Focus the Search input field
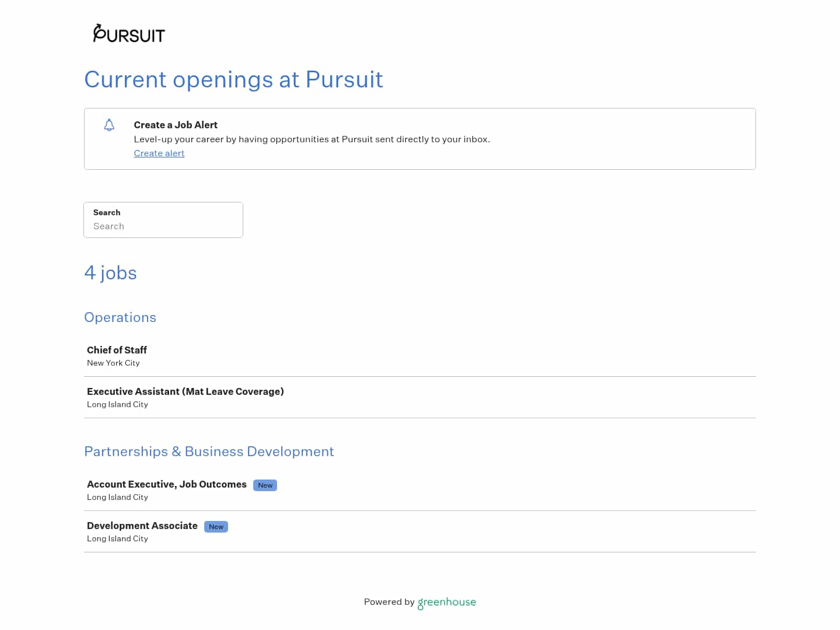 pyautogui.click(x=163, y=220)
